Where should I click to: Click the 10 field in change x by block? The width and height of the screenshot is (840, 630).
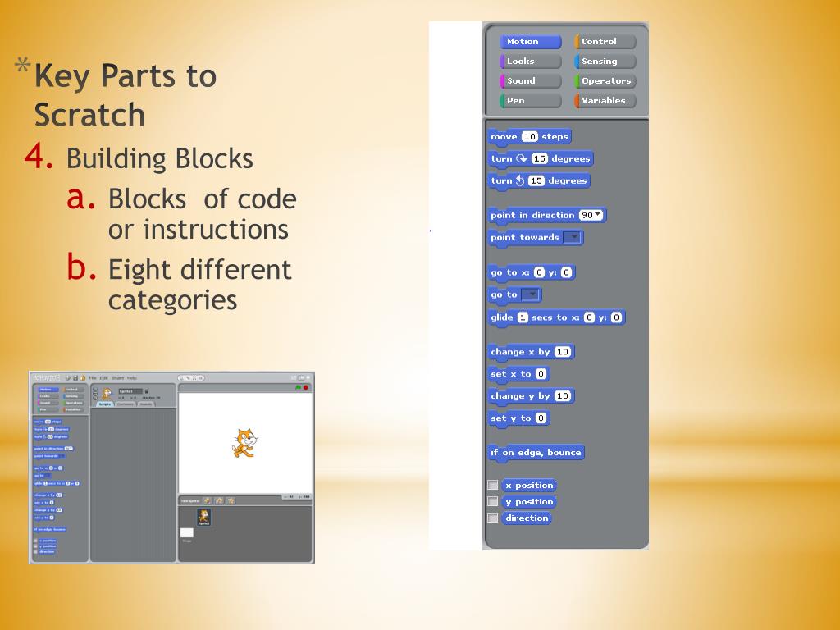pos(563,351)
